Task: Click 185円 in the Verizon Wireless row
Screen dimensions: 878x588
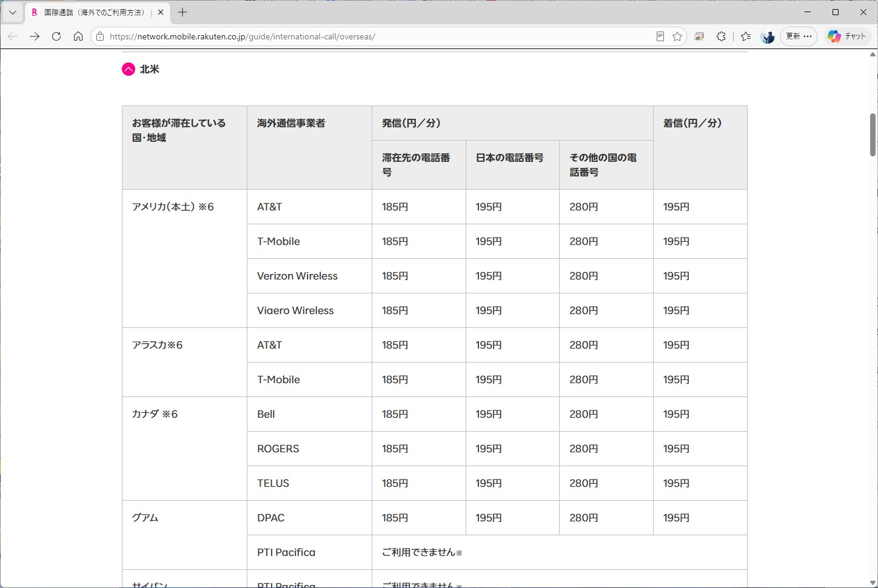Action: [x=395, y=276]
